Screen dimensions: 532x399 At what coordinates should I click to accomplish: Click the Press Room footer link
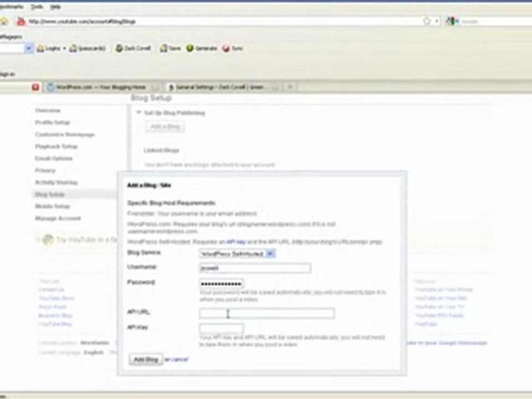pos(53,307)
